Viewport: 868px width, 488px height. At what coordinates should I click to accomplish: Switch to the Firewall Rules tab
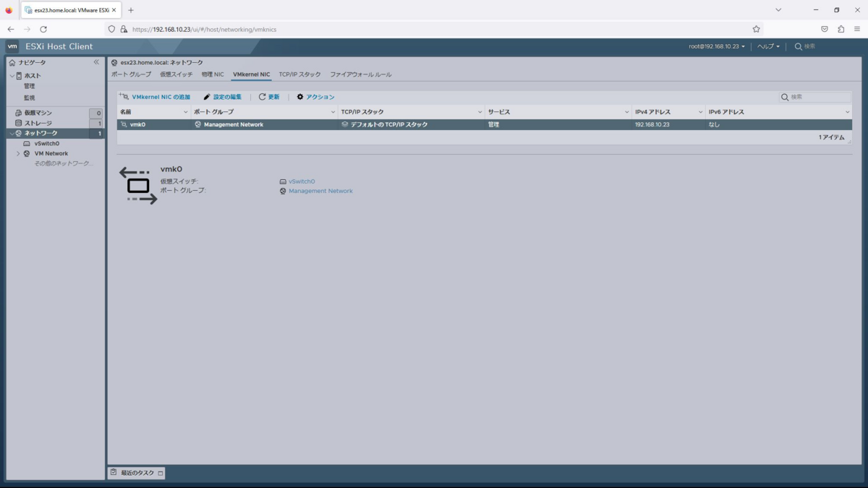361,74
